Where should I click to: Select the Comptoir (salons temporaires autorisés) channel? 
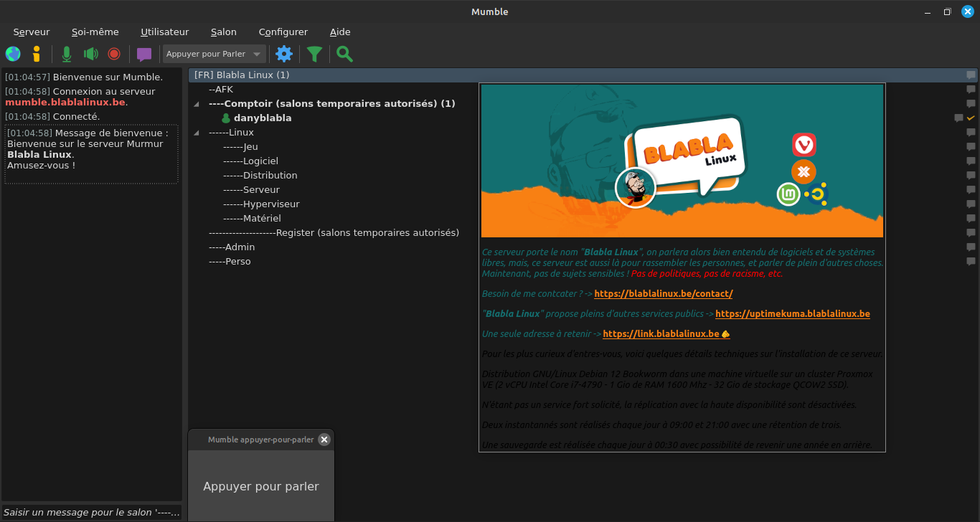pos(331,103)
